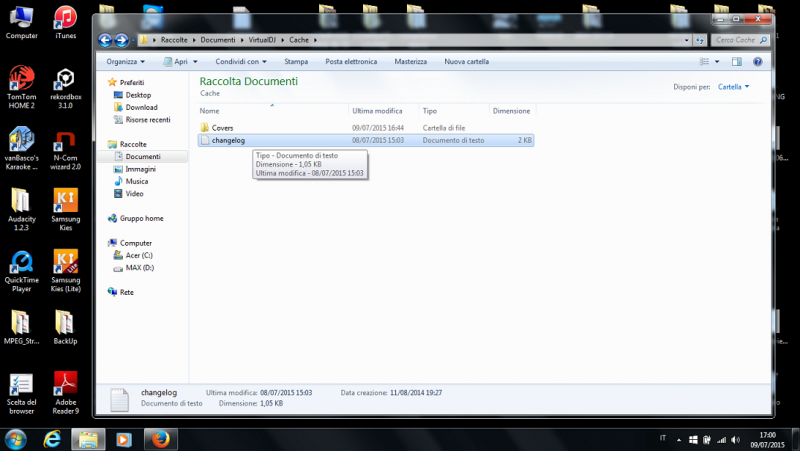Click Documenti in the breadcrumb path
This screenshot has height=451, width=800.
218,40
